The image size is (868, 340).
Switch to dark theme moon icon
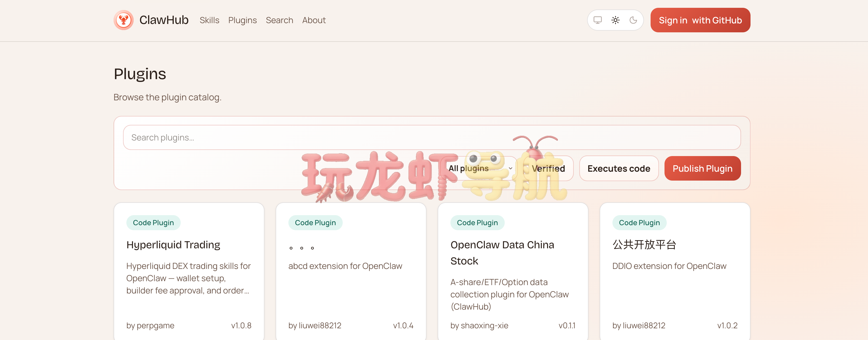coord(633,20)
